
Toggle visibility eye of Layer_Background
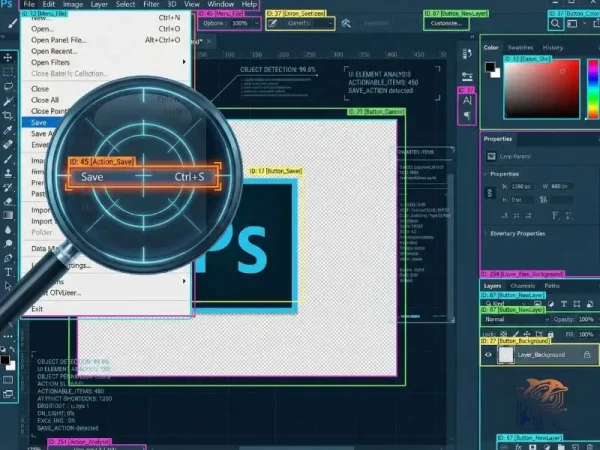click(488, 355)
